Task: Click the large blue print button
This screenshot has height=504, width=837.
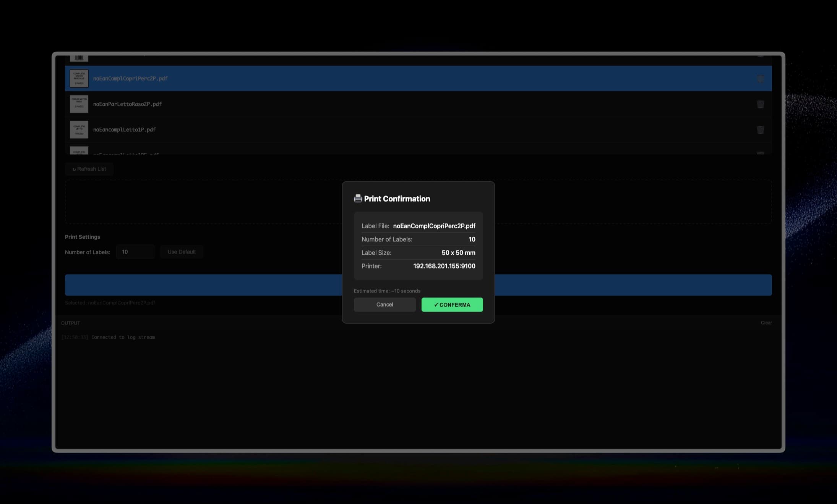Action: 418,285
